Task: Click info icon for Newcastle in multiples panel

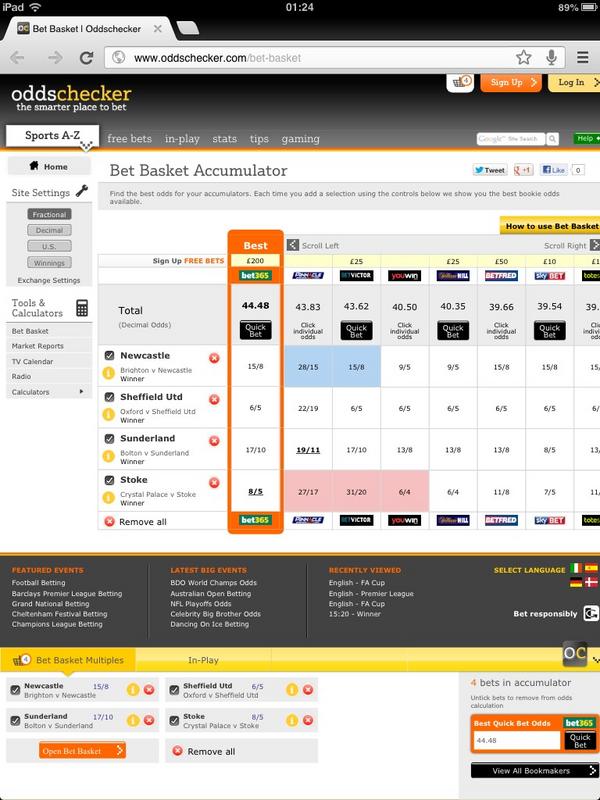Action: point(133,690)
